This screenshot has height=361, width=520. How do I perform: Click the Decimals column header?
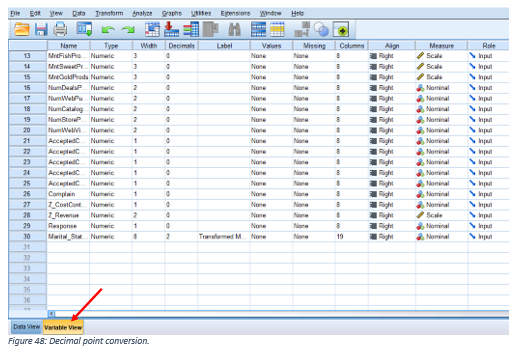click(181, 46)
